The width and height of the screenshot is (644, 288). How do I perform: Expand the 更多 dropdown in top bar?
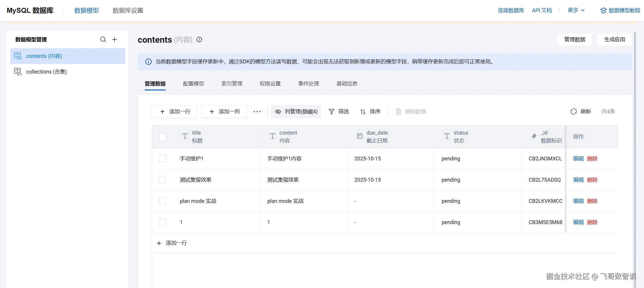[576, 10]
